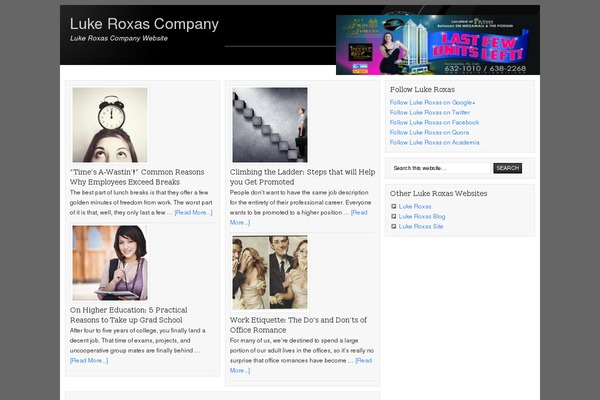Open Work Etiquette office romance title
This screenshot has width=600, height=400.
click(x=298, y=325)
